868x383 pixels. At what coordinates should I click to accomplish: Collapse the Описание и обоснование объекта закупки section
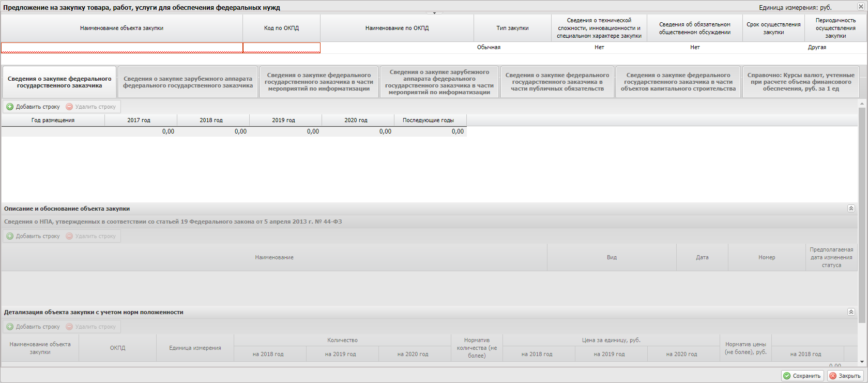tap(851, 209)
